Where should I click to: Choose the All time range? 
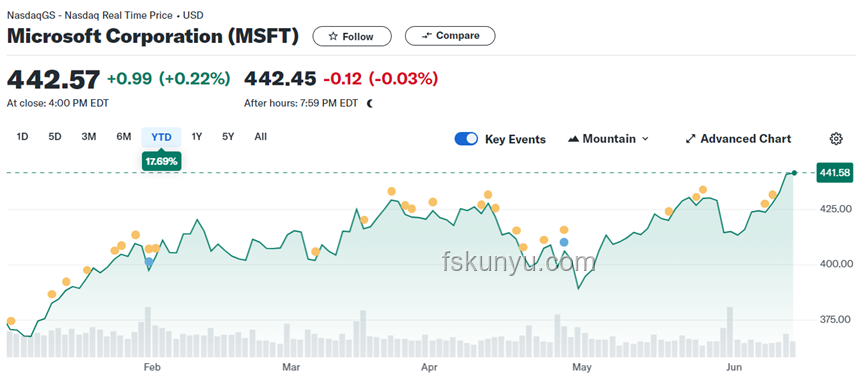pyautogui.click(x=261, y=137)
